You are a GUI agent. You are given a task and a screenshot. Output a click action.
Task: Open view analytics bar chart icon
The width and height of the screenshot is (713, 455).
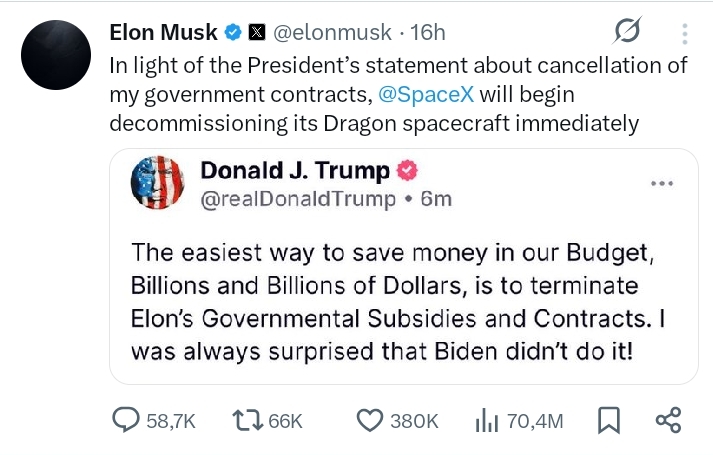coord(487,421)
